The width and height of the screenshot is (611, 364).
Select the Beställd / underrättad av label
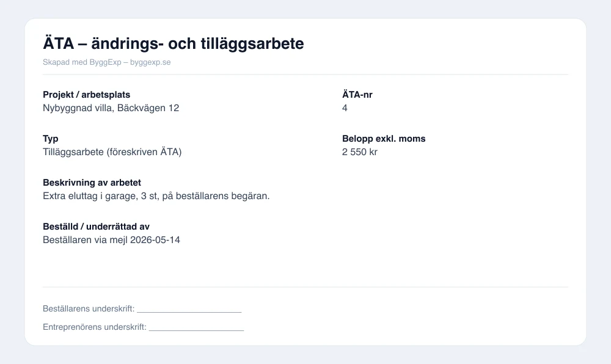[x=97, y=227]
